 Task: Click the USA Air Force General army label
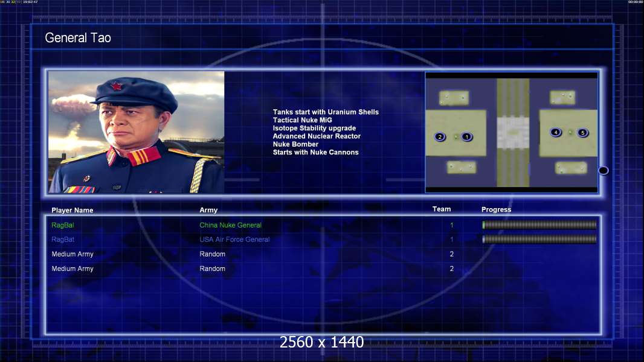234,240
